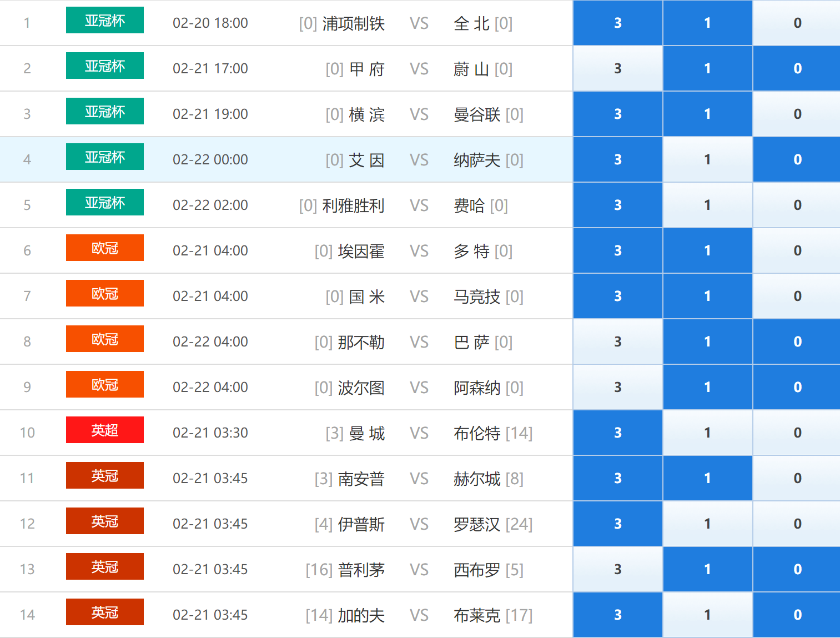Select draw option 1 for 加的夫 vs 布莱克

tap(708, 615)
